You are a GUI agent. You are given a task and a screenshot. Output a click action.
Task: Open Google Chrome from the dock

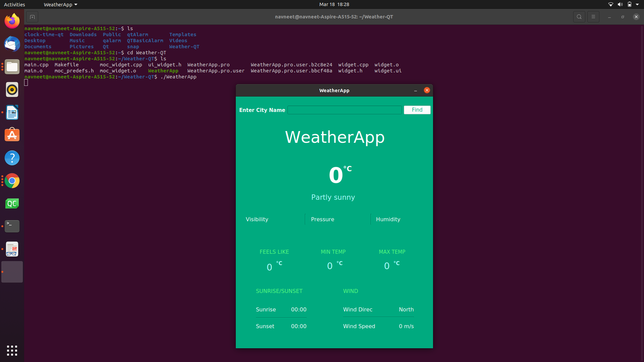(12, 181)
